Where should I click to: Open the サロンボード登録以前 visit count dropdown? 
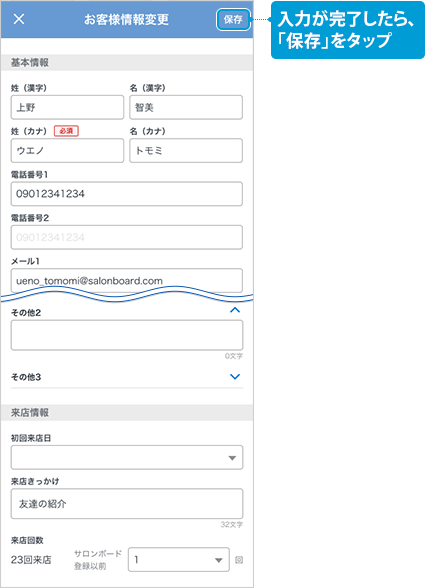179,560
